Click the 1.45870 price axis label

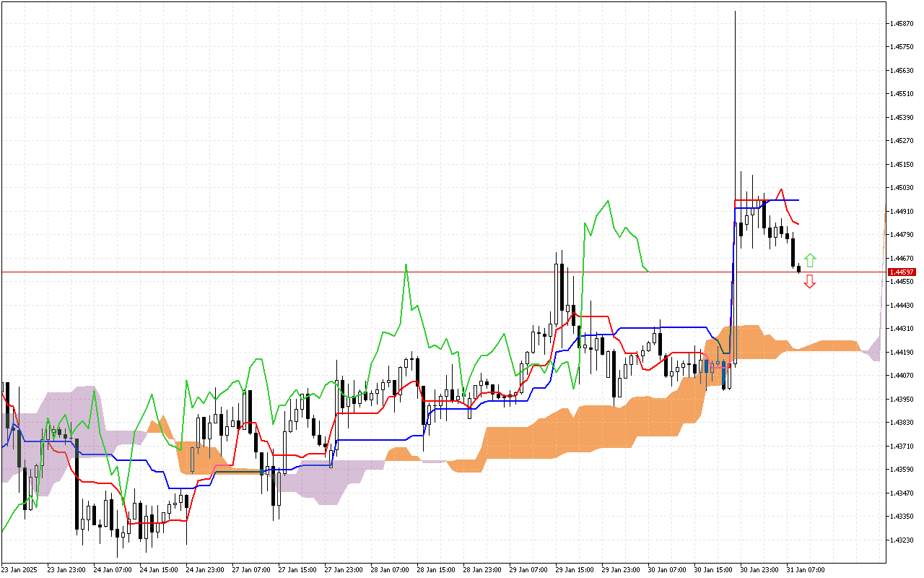(x=902, y=24)
